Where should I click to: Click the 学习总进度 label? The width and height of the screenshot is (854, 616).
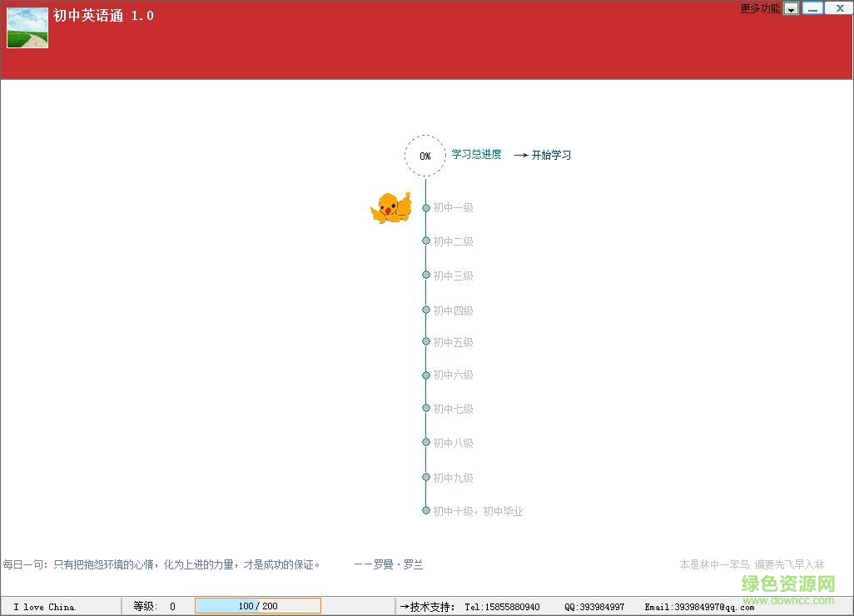point(477,155)
